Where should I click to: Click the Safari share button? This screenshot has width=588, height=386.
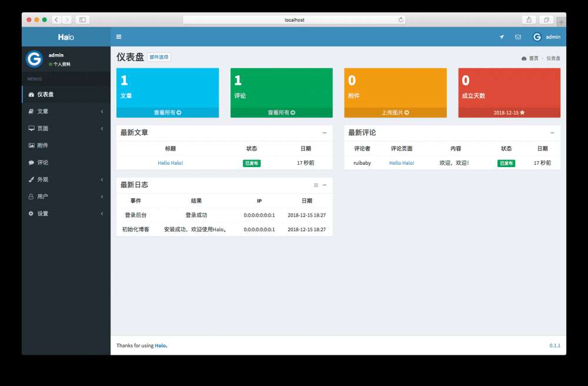click(x=529, y=19)
